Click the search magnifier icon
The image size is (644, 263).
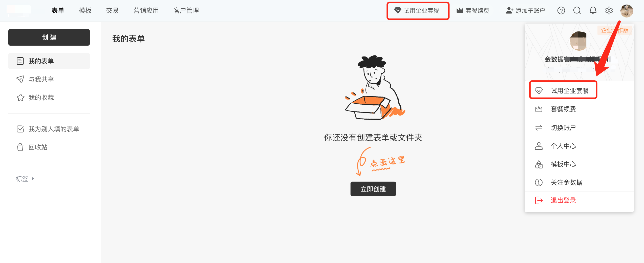577,11
